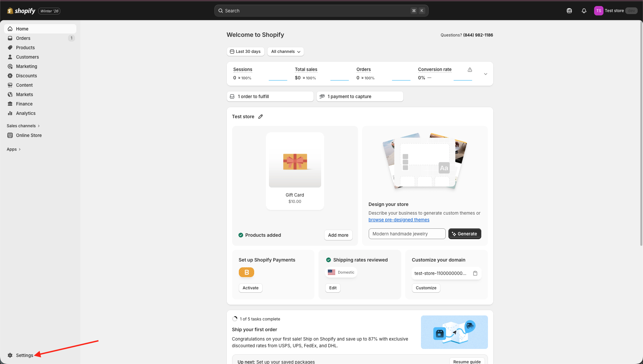Image resolution: width=643 pixels, height=364 pixels.
Task: Copy domain with the clipboard icon
Action: point(475,273)
